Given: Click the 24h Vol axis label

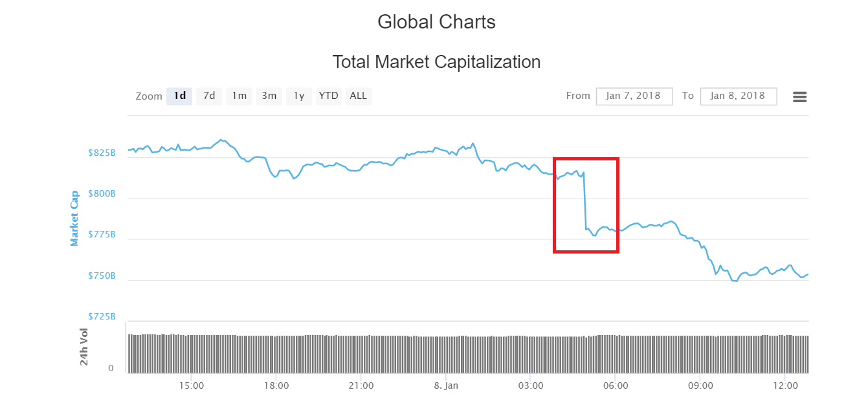Looking at the screenshot, I should click(x=83, y=347).
